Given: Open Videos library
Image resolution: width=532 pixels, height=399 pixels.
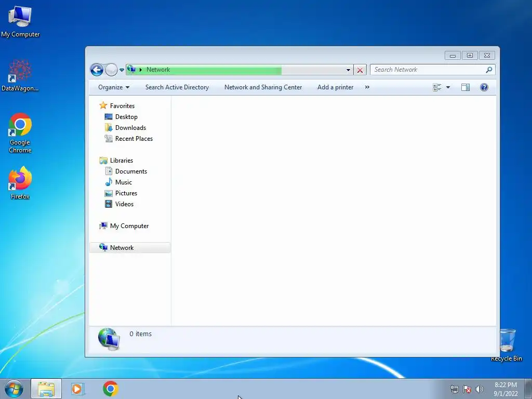Looking at the screenshot, I should [124, 204].
